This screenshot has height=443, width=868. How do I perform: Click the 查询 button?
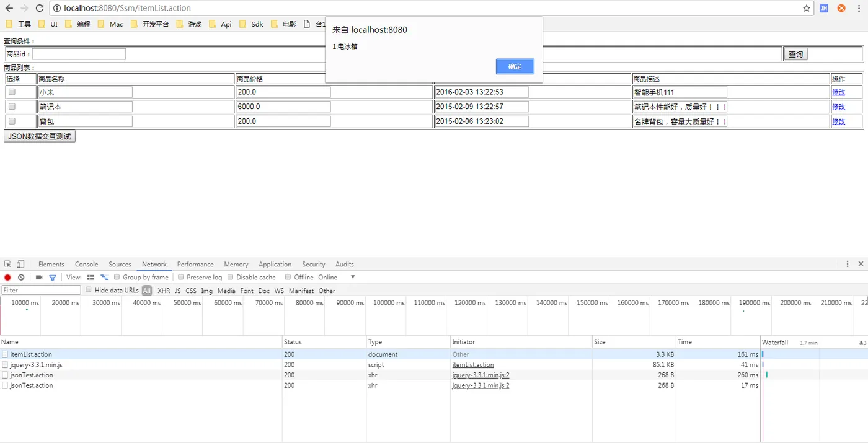(795, 55)
